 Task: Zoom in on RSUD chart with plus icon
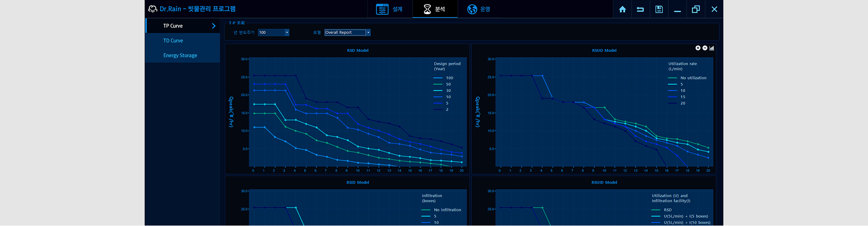(698, 48)
